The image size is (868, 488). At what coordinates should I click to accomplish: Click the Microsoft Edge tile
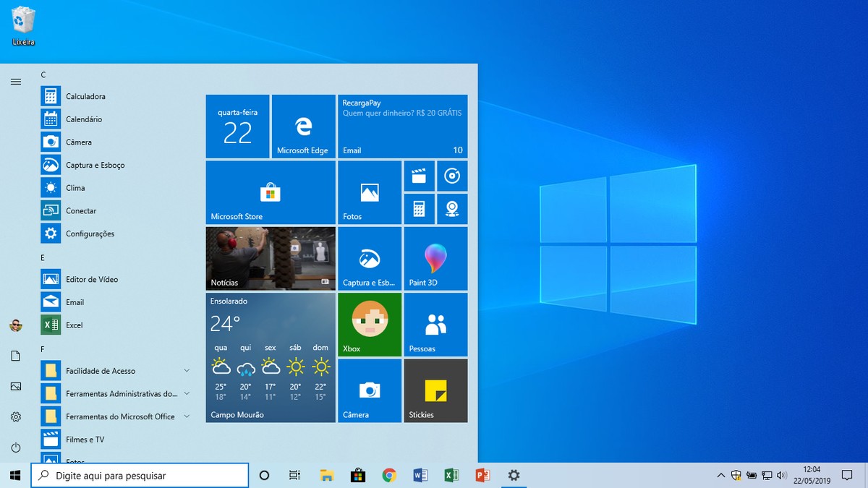coord(303,127)
